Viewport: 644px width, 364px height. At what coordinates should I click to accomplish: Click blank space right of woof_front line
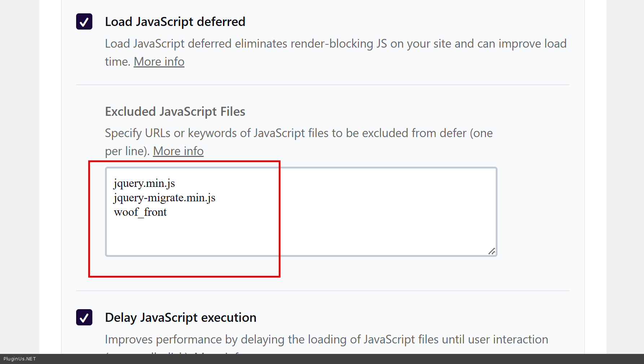click(325, 212)
